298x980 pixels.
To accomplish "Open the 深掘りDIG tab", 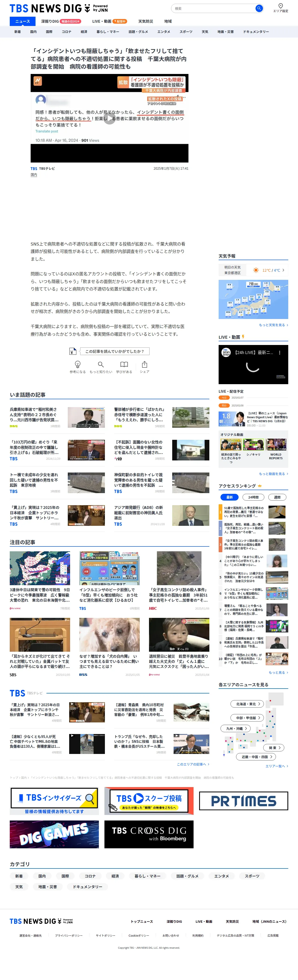I will point(61,21).
